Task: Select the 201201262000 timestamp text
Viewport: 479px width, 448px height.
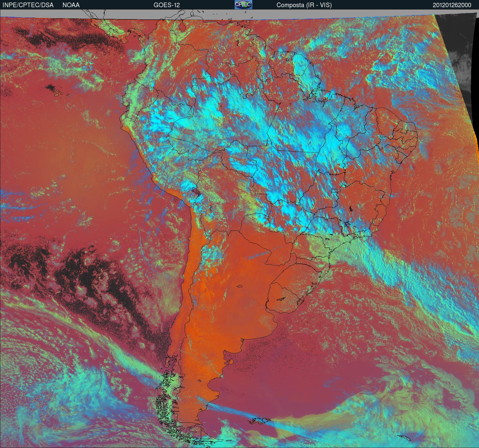Action: [452, 5]
